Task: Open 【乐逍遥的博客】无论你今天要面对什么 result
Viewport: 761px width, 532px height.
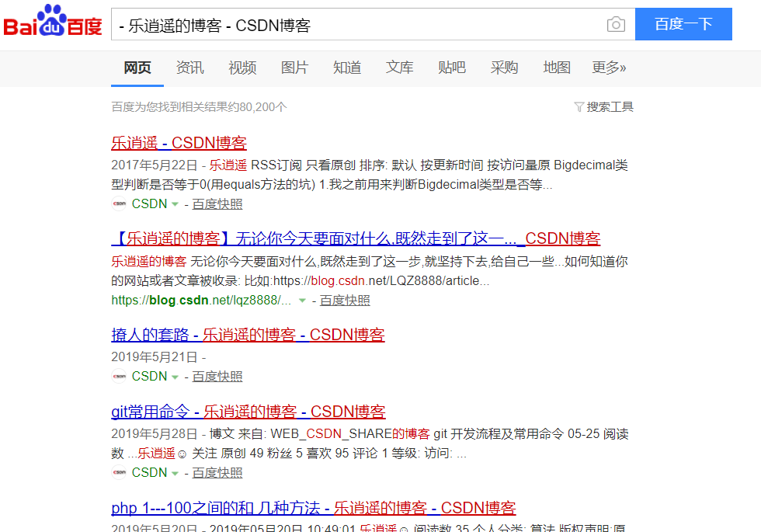Action: pos(356,238)
